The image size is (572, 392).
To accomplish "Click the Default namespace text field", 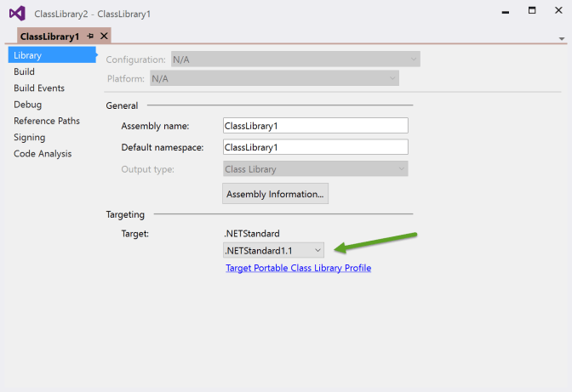I will pos(316,147).
